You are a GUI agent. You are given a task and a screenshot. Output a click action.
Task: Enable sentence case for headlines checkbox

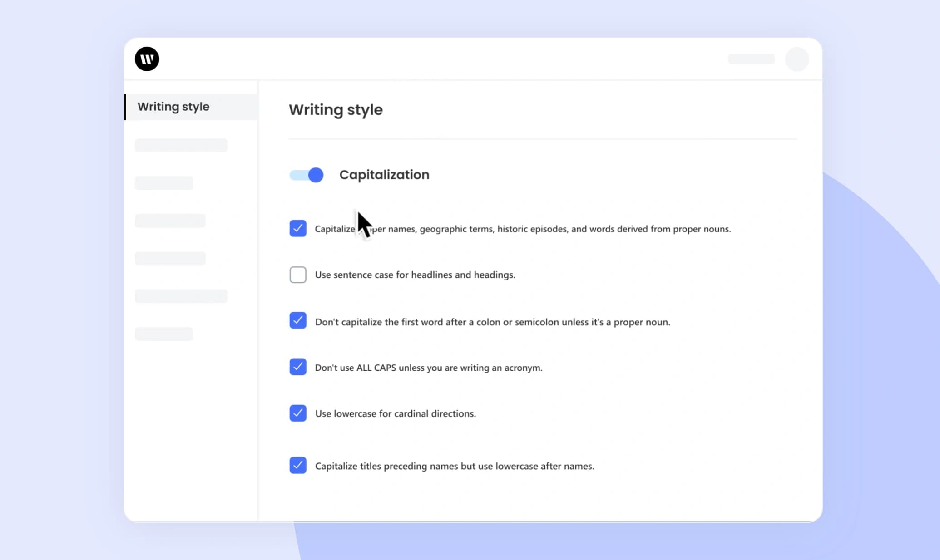tap(298, 275)
